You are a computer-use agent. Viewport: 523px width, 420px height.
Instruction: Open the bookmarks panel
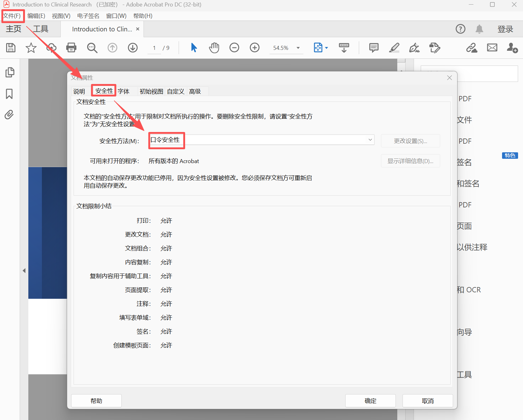9,94
